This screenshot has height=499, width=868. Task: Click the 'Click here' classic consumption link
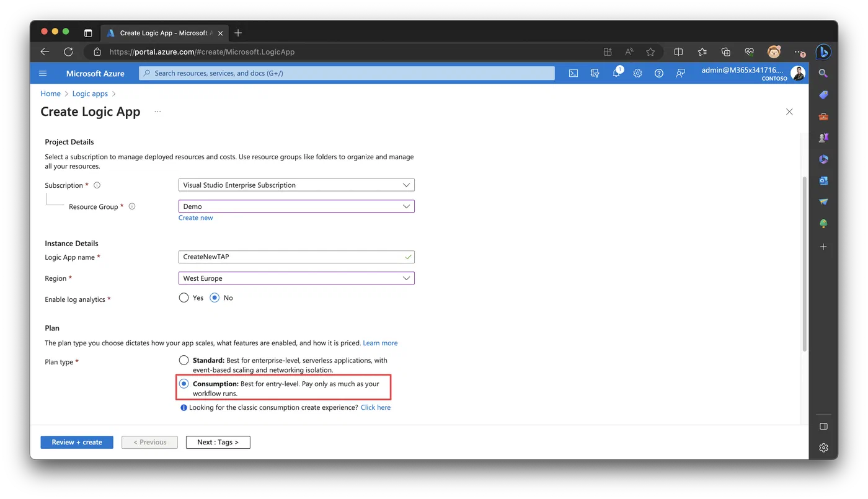click(x=376, y=407)
